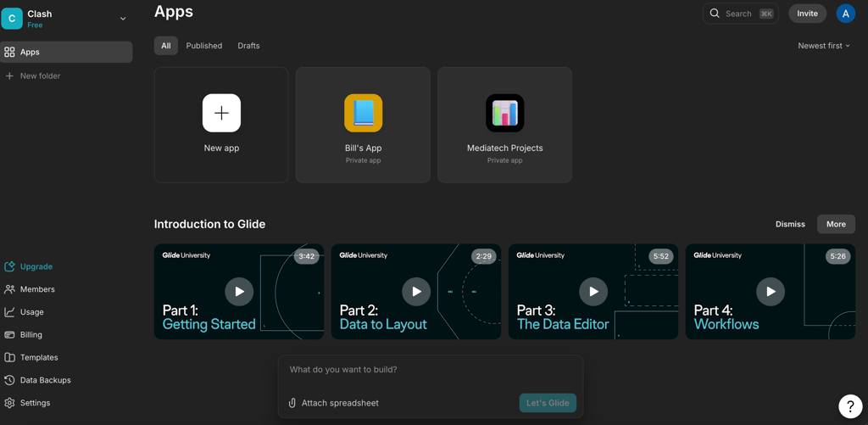Image resolution: width=868 pixels, height=425 pixels.
Task: Click the Data to Layout thumbnail title
Action: click(x=383, y=325)
